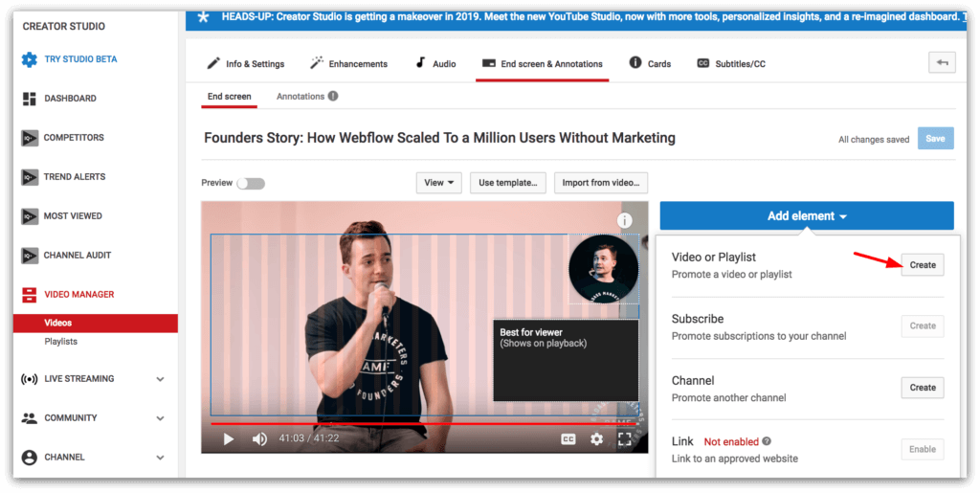Click Create for Channel element
Image resolution: width=980 pixels, height=493 pixels.
pyautogui.click(x=923, y=388)
